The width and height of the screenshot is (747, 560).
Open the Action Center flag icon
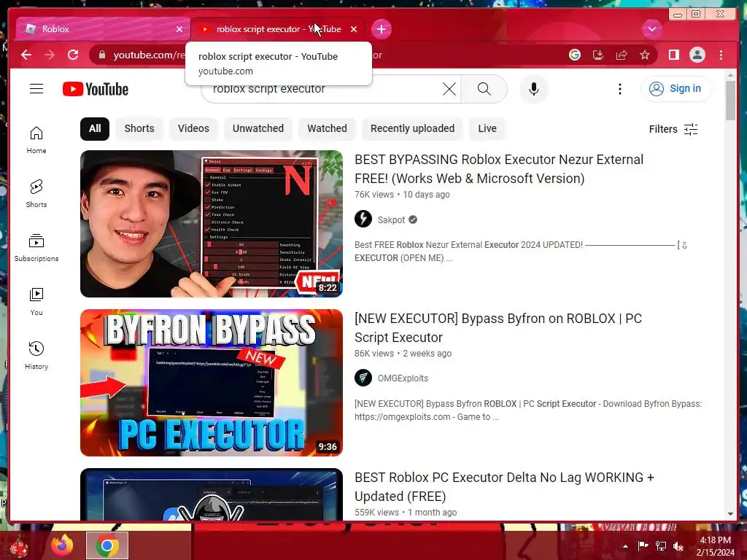click(643, 546)
